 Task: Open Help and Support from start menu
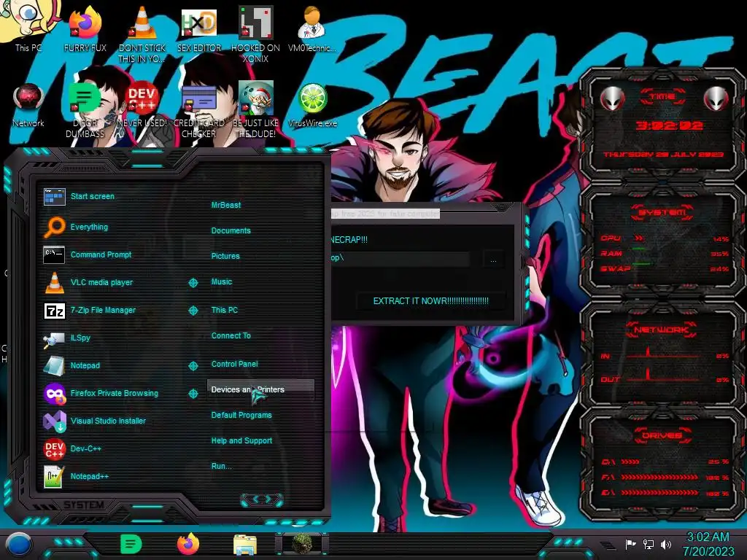click(x=241, y=440)
